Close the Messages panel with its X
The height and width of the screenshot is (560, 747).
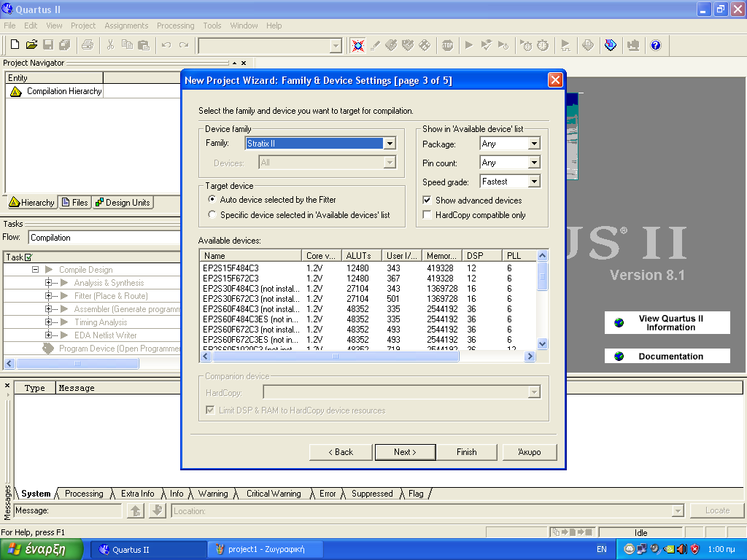point(7,385)
